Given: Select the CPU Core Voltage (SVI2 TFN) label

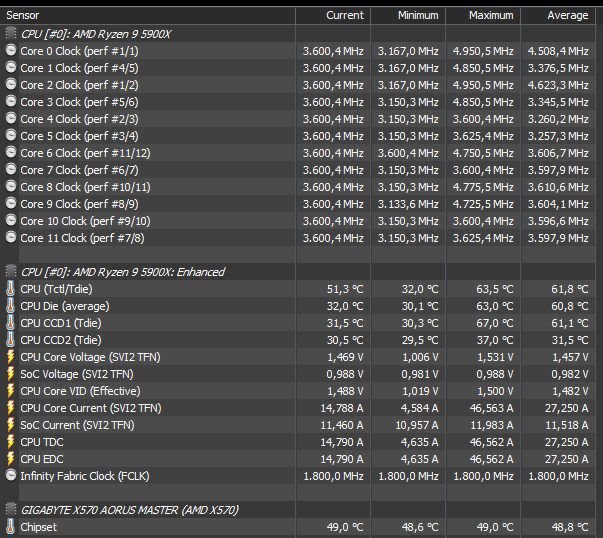Looking at the screenshot, I should tap(90, 357).
